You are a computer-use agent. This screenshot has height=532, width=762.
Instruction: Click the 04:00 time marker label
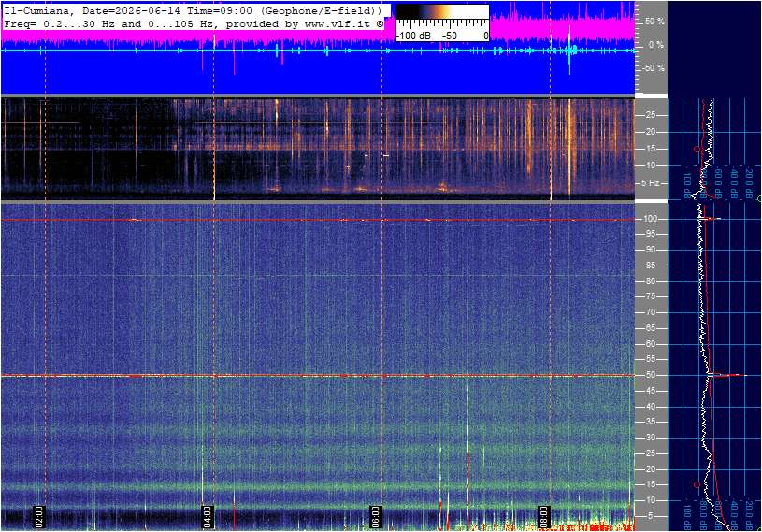[x=207, y=516]
